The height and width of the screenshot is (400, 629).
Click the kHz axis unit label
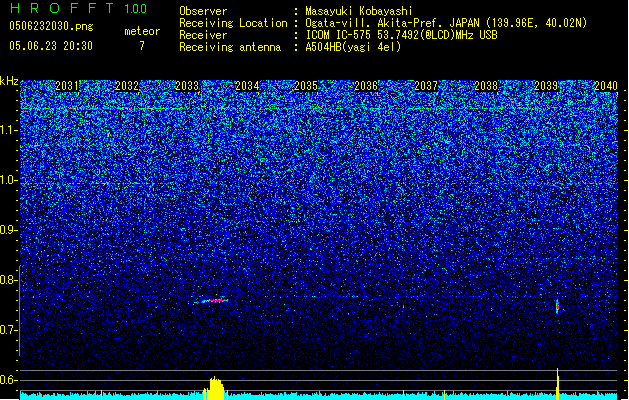[x=9, y=81]
